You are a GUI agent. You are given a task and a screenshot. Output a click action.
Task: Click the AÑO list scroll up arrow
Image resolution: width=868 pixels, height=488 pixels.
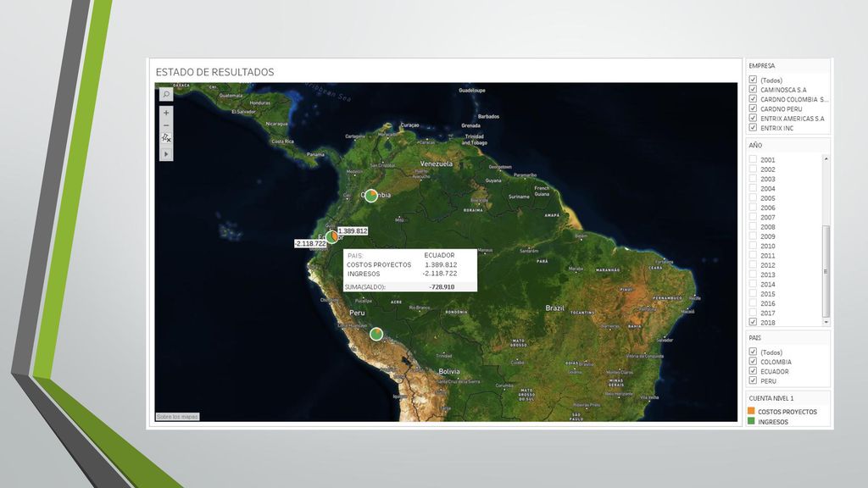click(x=826, y=158)
